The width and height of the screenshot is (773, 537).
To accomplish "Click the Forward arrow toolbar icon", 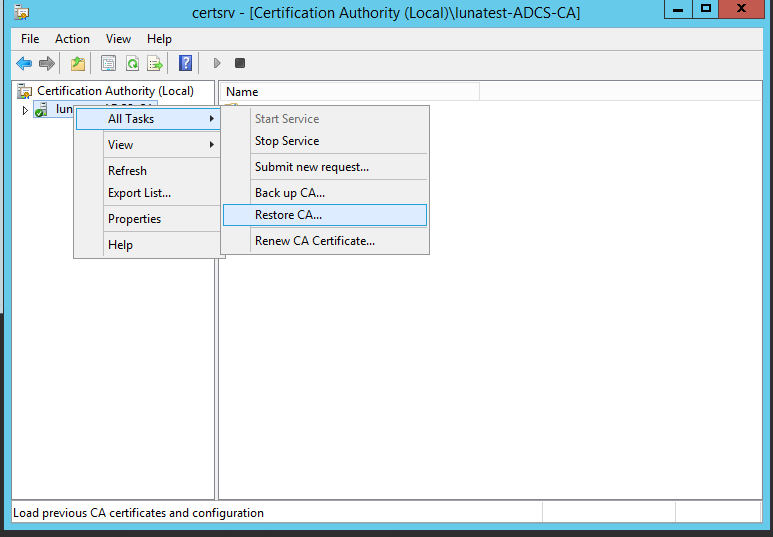I will [x=47, y=63].
